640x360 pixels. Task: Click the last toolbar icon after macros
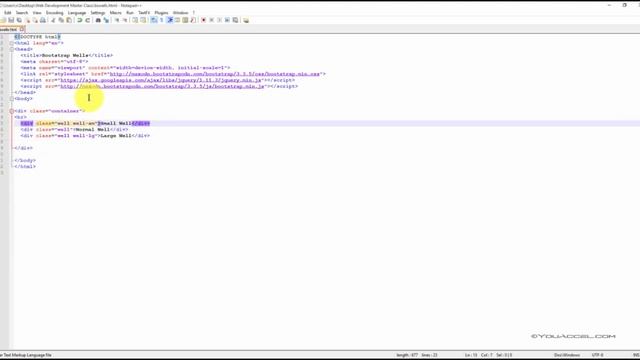pos(246,20)
